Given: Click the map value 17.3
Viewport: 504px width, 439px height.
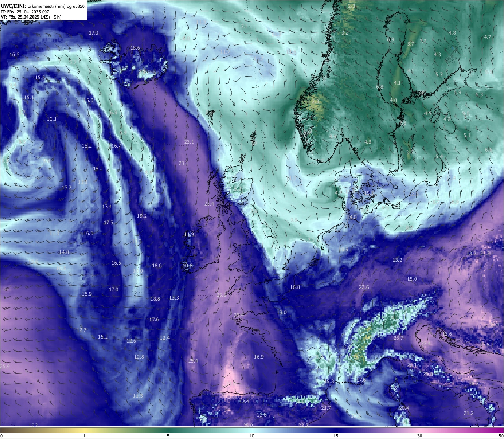Looking at the screenshot, I should coord(33,425).
